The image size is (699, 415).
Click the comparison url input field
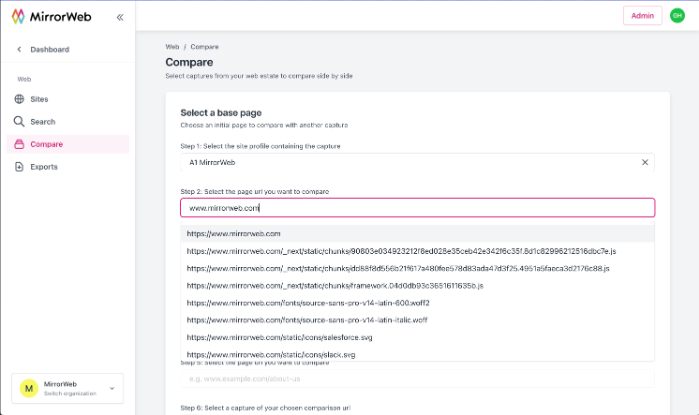417,378
